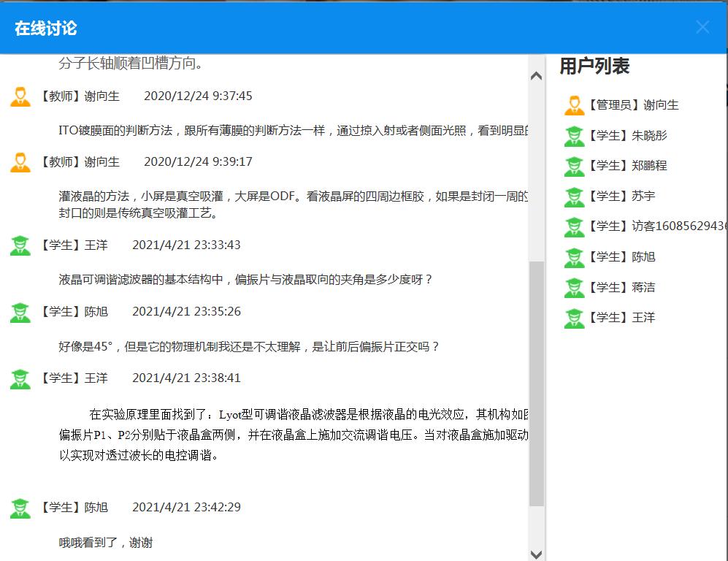Click the teacher avatar beside 谢向生's 9:37 message

pos(20,95)
